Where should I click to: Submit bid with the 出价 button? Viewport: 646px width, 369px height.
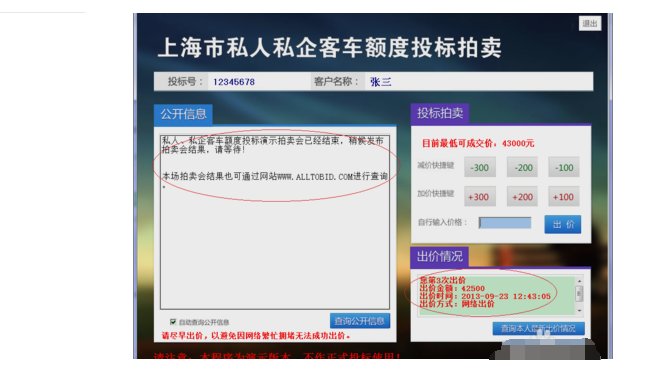tap(563, 224)
